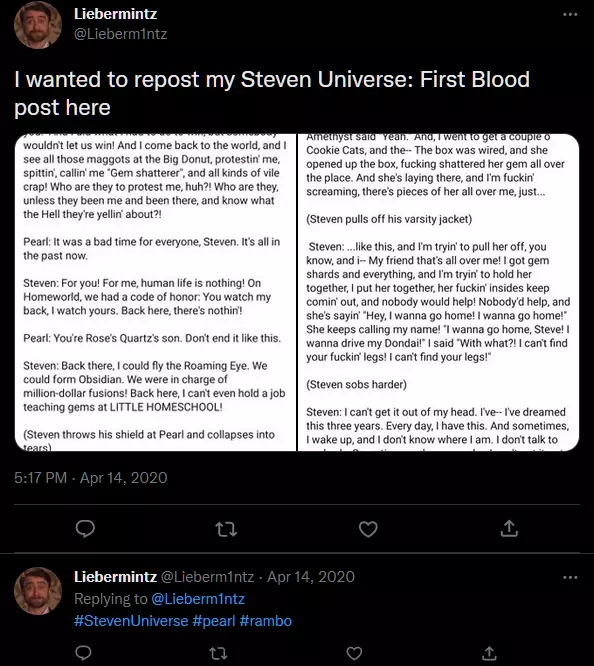Open the reply tweet's Apr 14, 2020 date
594x666 pixels.
pyautogui.click(x=311, y=577)
